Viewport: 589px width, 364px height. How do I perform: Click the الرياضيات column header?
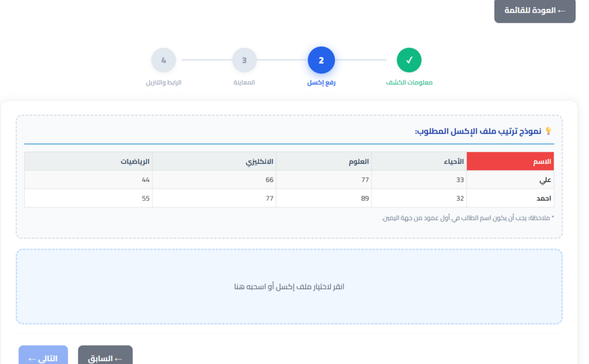click(88, 161)
